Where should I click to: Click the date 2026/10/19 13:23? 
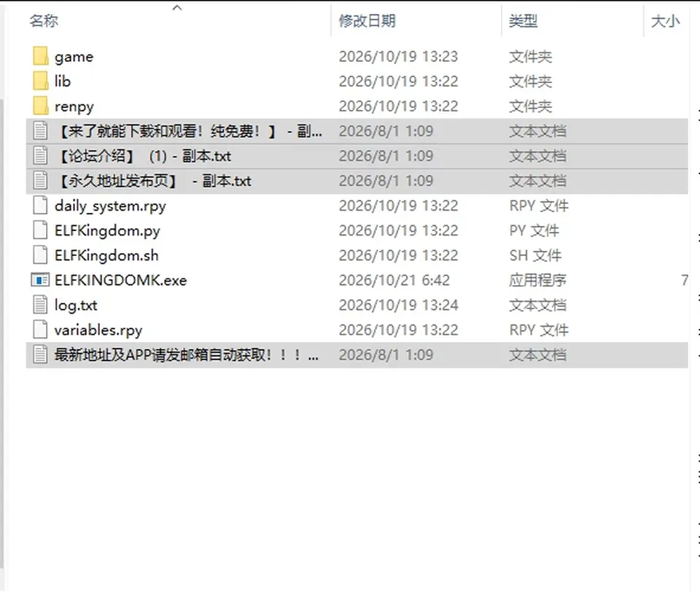398,57
